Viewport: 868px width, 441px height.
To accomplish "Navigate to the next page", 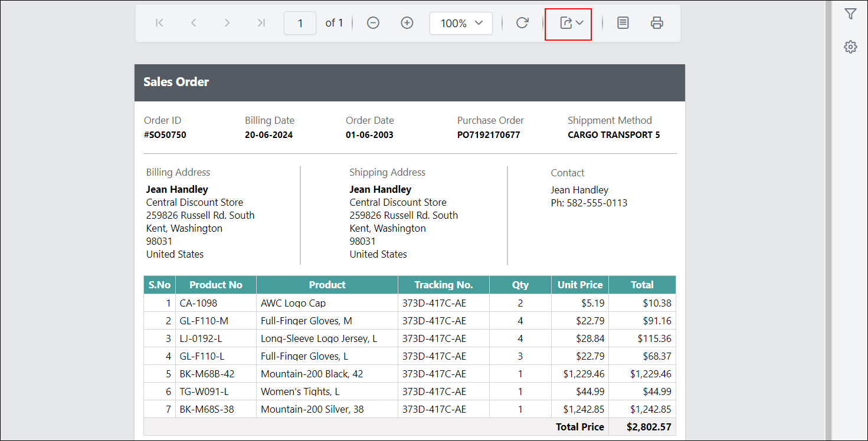I will (227, 23).
